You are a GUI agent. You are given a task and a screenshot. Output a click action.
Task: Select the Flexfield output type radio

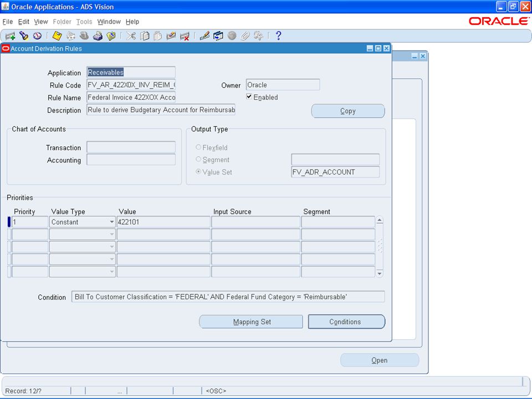198,147
